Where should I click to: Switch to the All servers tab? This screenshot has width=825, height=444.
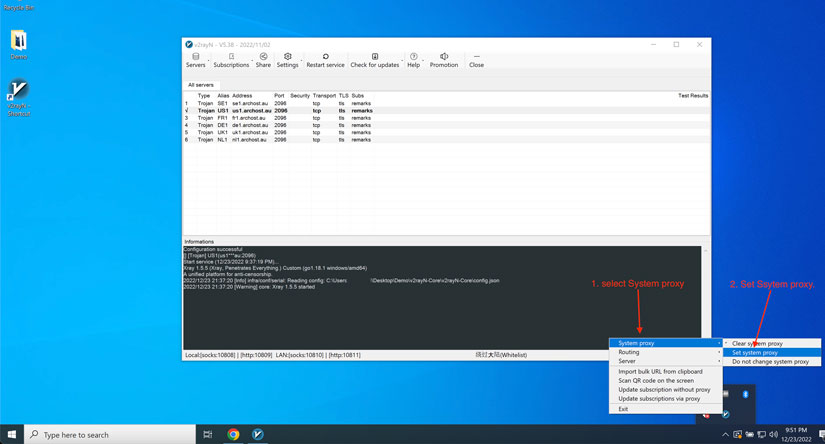[201, 85]
